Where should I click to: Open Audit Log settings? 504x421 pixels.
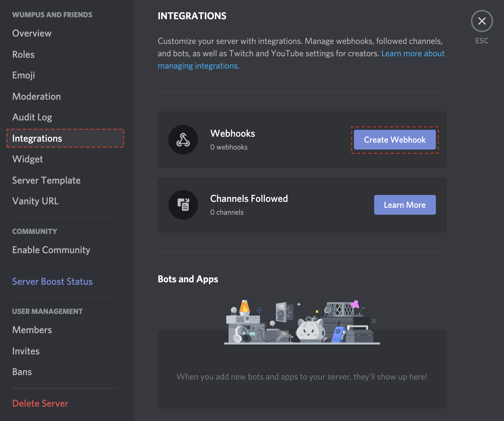[32, 117]
